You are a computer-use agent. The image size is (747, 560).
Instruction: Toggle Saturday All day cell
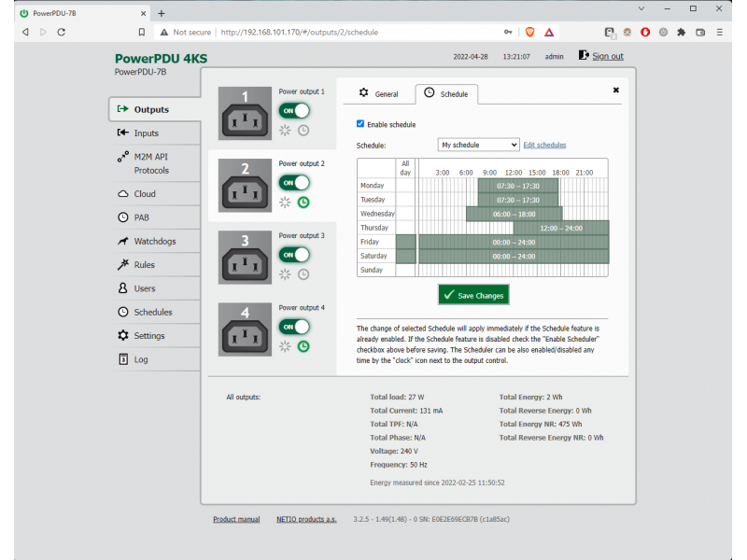click(x=406, y=256)
